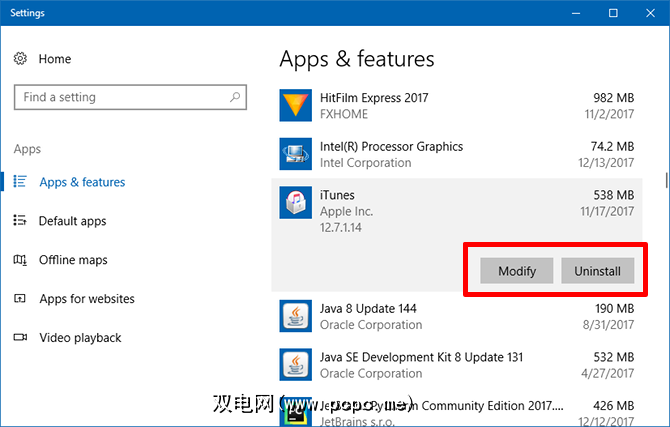Type in the Find a setting field
This screenshot has width=670, height=427.
click(120, 97)
